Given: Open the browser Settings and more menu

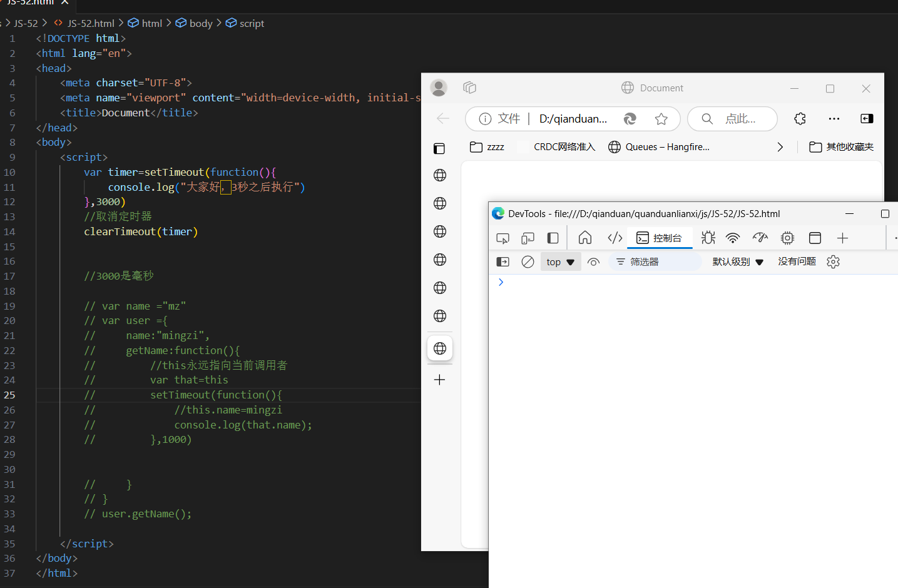Looking at the screenshot, I should click(834, 119).
